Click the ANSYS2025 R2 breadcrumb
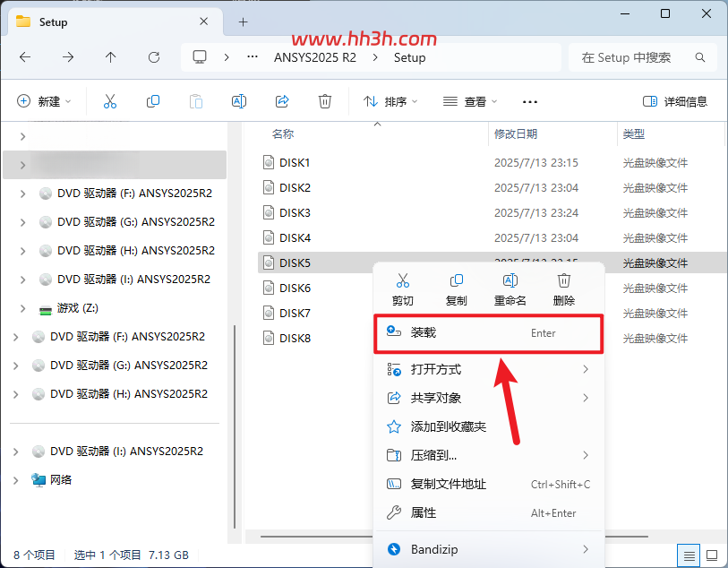 315,57
